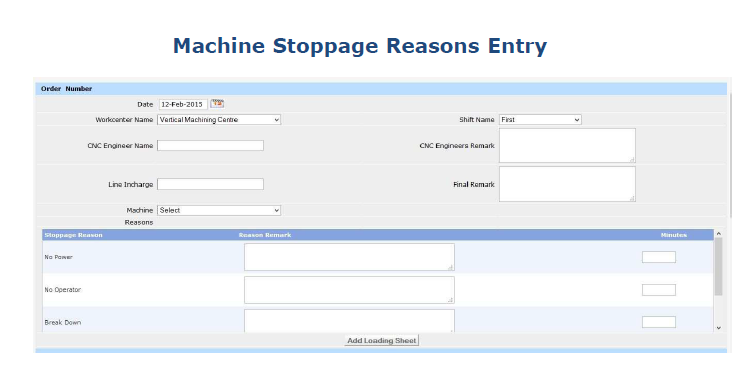743x375 pixels.
Task: Click the No Power minutes field
Action: pyautogui.click(x=659, y=257)
